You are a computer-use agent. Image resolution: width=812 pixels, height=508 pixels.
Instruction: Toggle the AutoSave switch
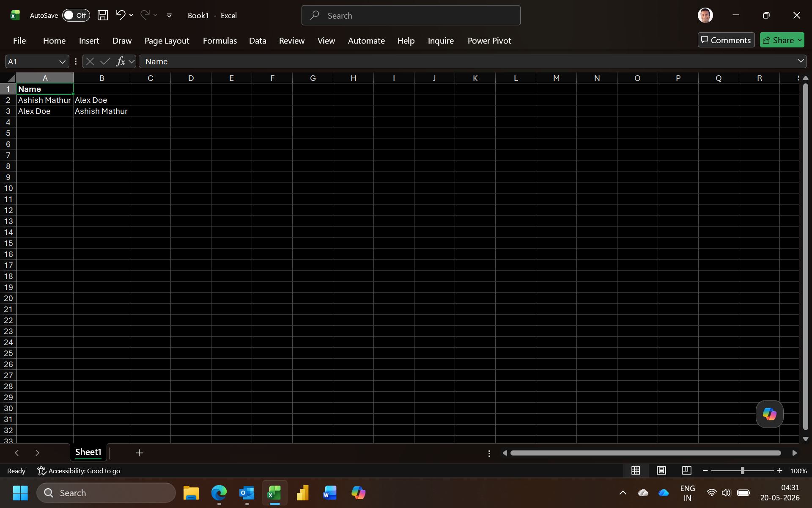coord(76,15)
